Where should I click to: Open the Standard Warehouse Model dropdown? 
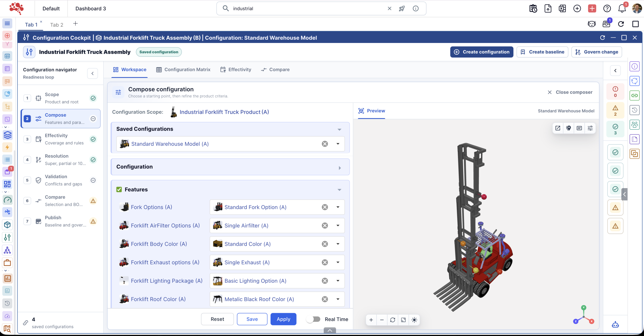click(338, 144)
